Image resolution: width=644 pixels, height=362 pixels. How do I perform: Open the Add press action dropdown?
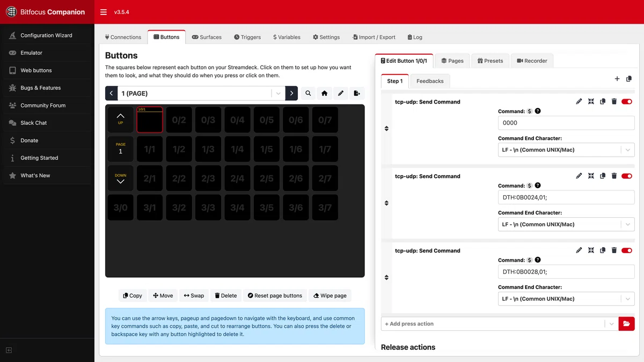click(x=500, y=324)
